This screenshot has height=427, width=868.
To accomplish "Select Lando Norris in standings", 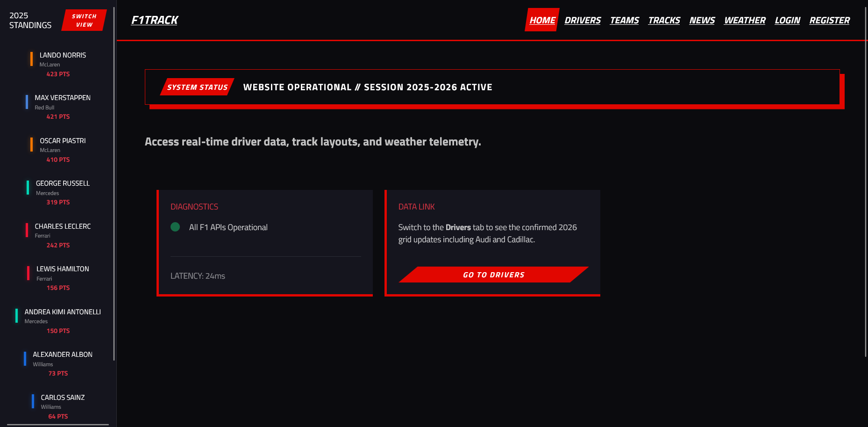I will click(x=63, y=55).
